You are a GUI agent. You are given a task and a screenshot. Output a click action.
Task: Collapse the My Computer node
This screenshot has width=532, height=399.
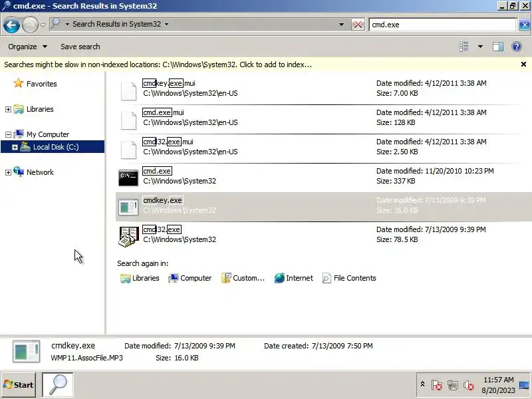pos(8,135)
